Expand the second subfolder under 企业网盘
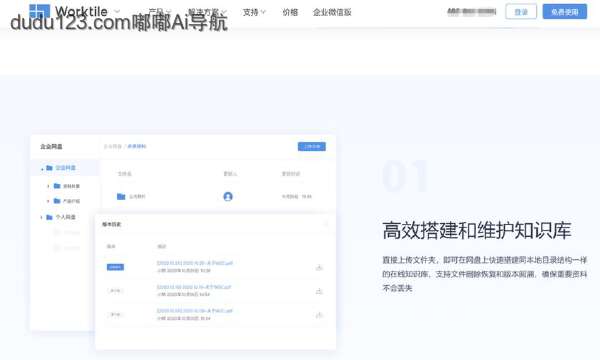Screen dimensions: 600x360 click(x=48, y=201)
